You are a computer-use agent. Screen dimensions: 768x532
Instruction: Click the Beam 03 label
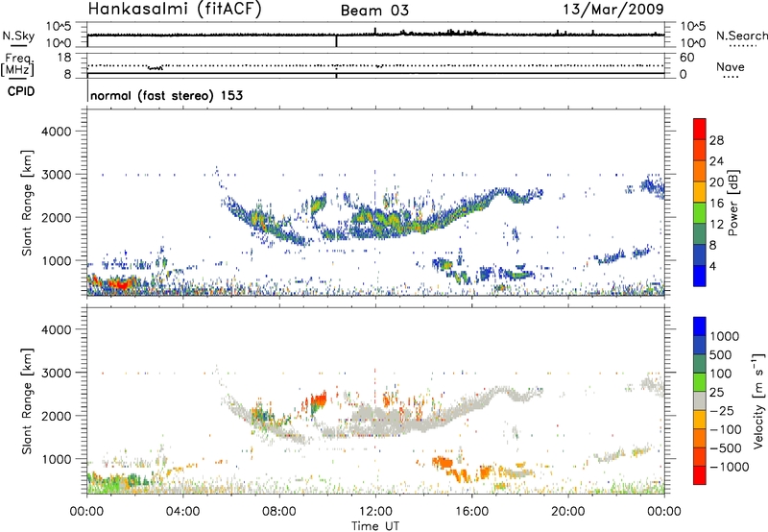[374, 11]
